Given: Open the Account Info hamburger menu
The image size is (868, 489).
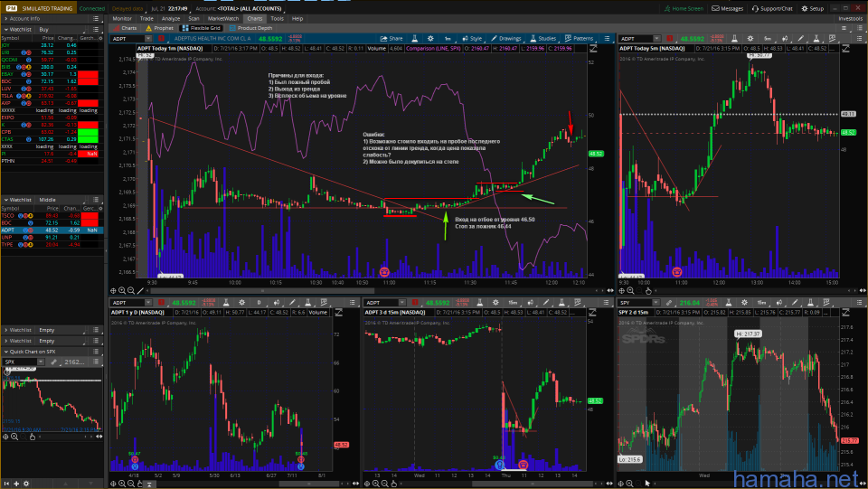Looking at the screenshot, I should (96, 18).
